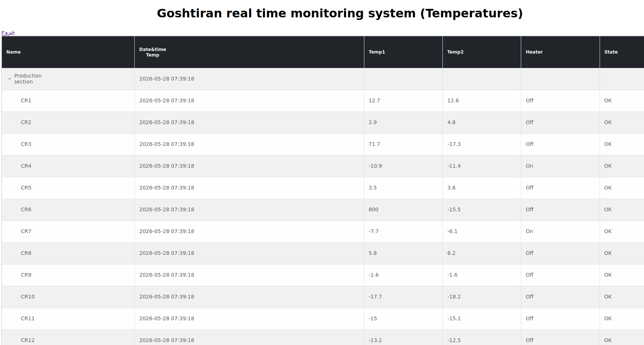
Task: Click CR7 Temp1 value -7.7
Action: [x=373, y=231]
